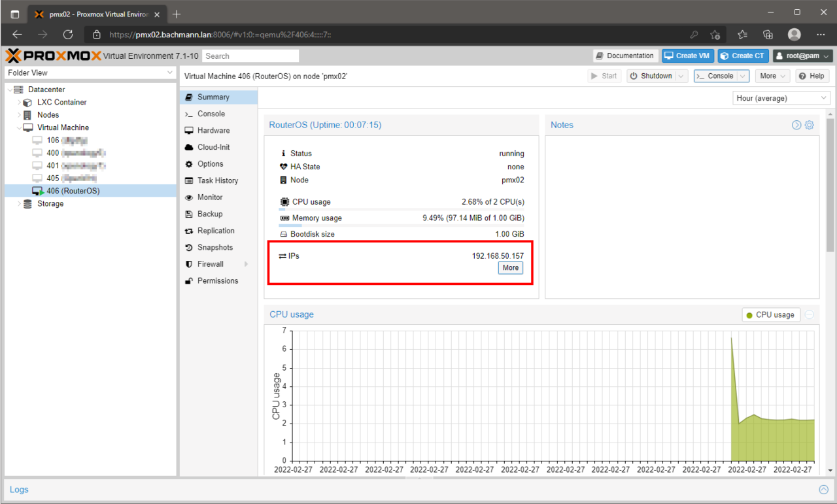Open the Options section
837x504 pixels.
[x=218, y=164]
